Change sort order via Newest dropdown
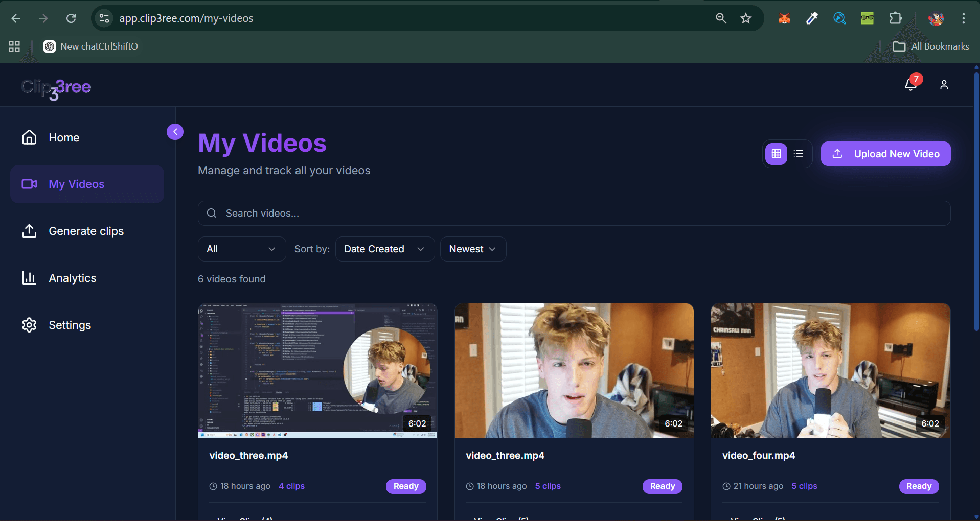980x521 pixels. coord(472,249)
